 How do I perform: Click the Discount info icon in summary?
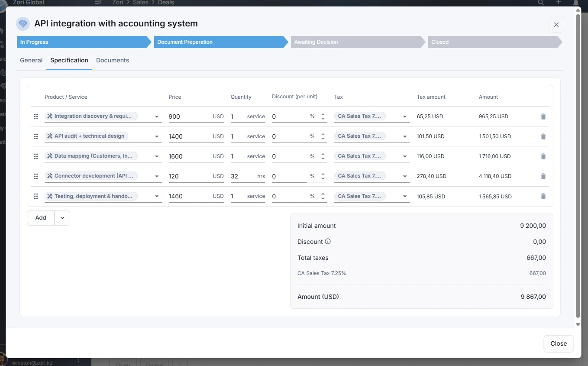pos(328,242)
